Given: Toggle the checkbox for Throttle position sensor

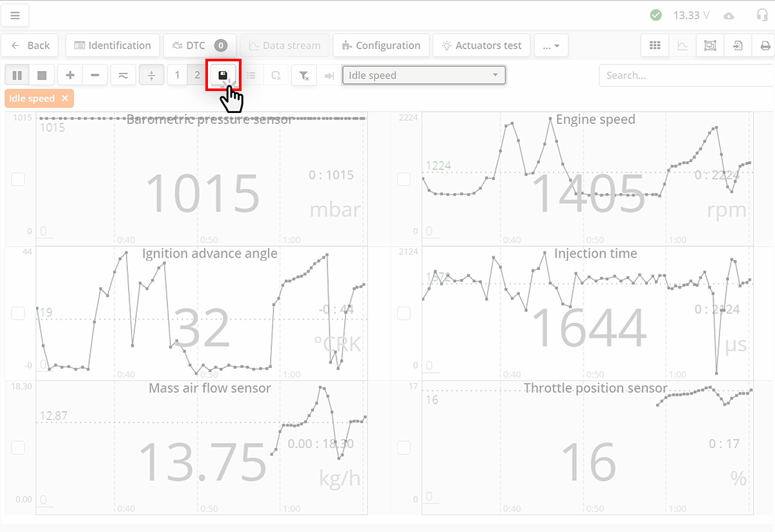Looking at the screenshot, I should pos(404,447).
